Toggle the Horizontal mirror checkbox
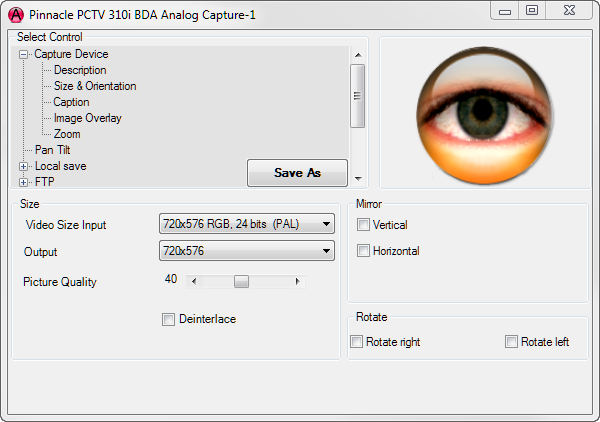600x422 pixels. pos(364,251)
